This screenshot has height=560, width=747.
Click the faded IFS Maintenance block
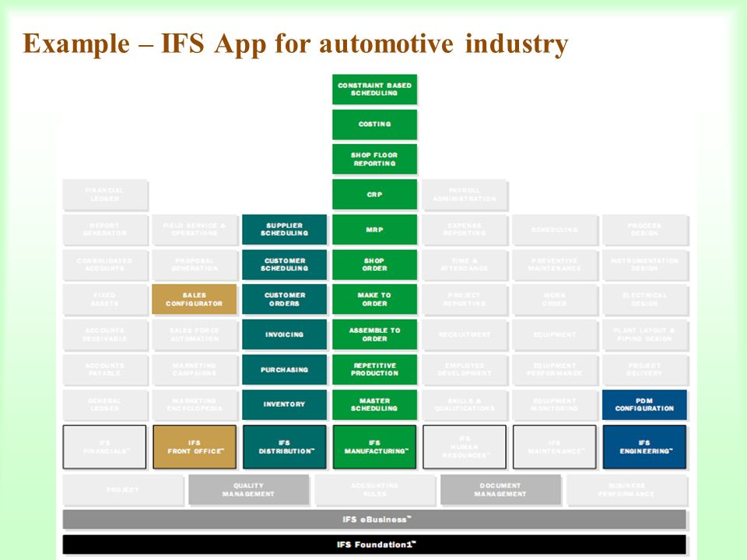[555, 447]
